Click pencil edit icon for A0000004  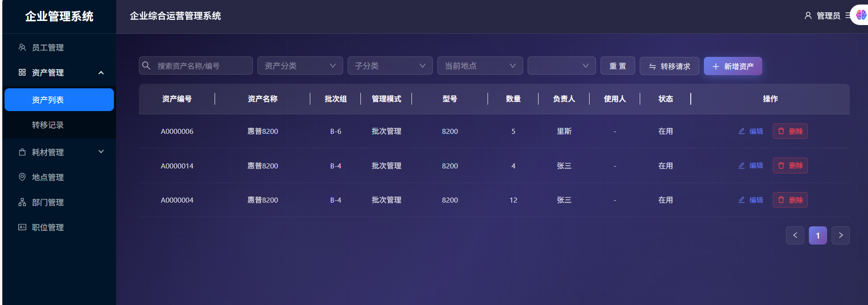coord(742,200)
